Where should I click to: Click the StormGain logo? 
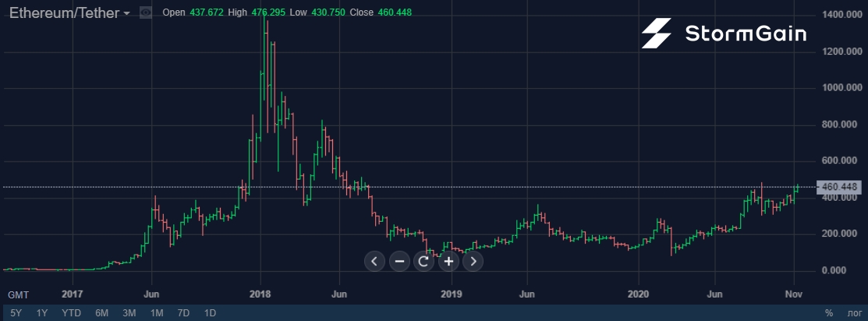click(x=724, y=34)
